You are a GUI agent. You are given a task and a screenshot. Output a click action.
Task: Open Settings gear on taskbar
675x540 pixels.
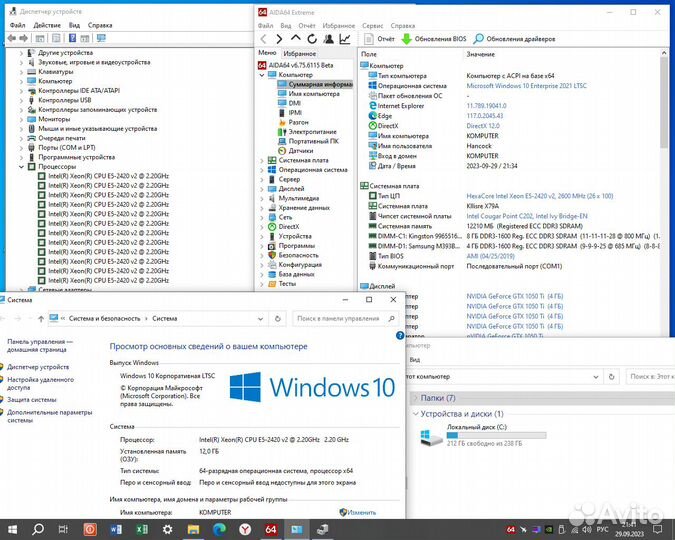coord(167,529)
